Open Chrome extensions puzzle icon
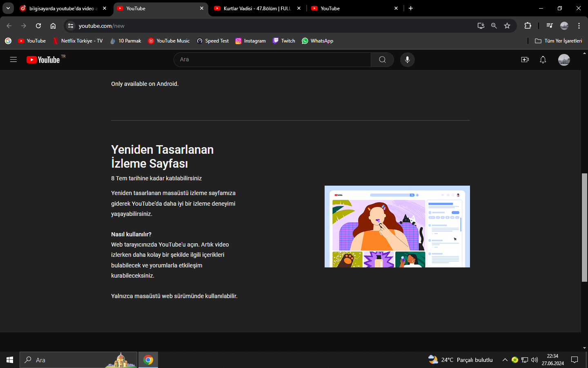Image resolution: width=588 pixels, height=368 pixels. point(528,26)
